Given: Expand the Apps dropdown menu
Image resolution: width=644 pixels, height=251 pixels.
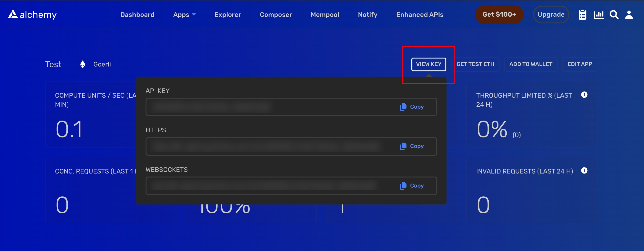Looking at the screenshot, I should [x=184, y=15].
